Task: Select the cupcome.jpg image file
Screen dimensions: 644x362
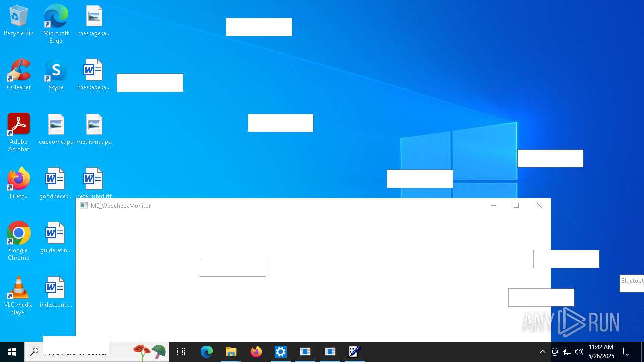Action: (x=56, y=130)
